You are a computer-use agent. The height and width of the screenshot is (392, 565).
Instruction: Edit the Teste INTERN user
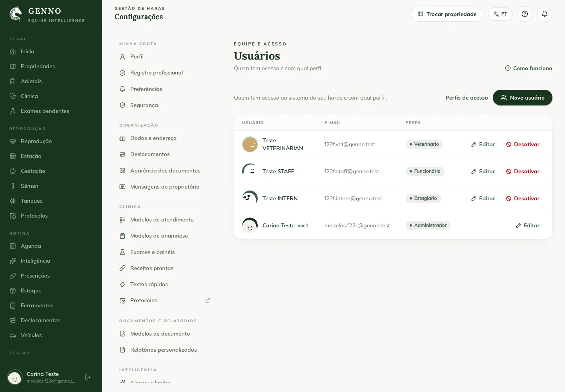pyautogui.click(x=483, y=198)
